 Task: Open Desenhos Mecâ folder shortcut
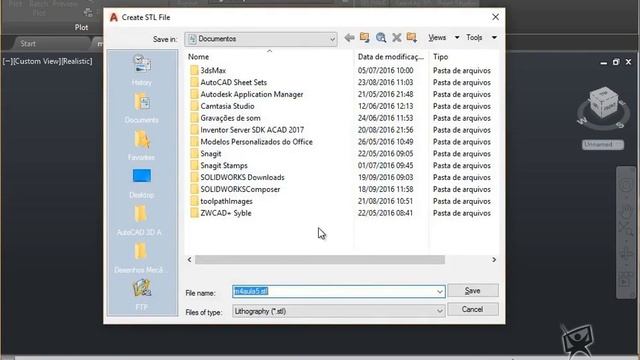click(139, 258)
